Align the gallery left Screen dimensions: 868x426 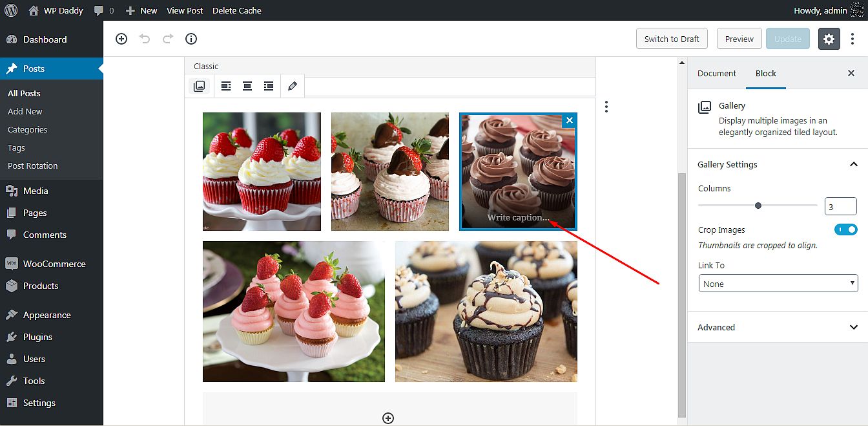click(x=226, y=86)
